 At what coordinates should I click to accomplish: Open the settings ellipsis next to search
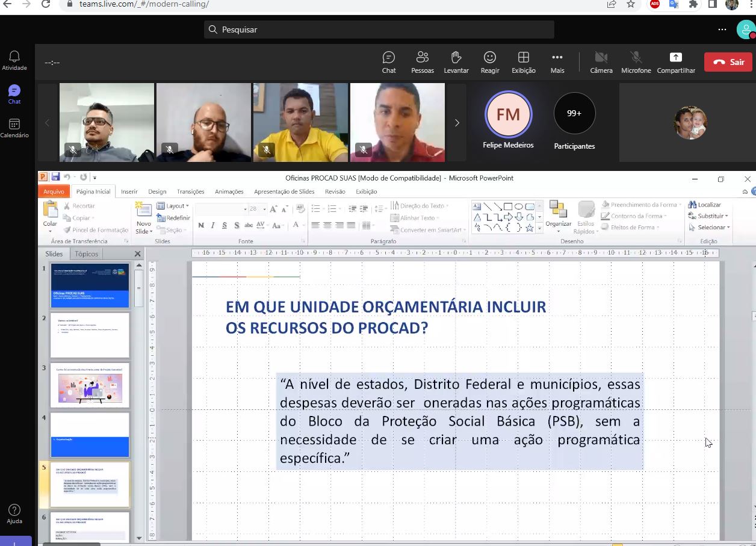pyautogui.click(x=722, y=29)
